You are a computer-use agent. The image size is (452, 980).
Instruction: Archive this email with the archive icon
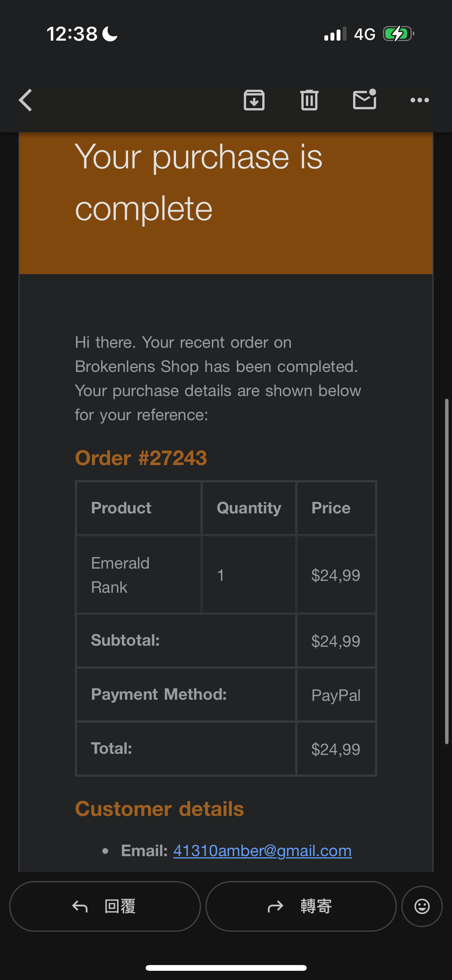tap(254, 100)
